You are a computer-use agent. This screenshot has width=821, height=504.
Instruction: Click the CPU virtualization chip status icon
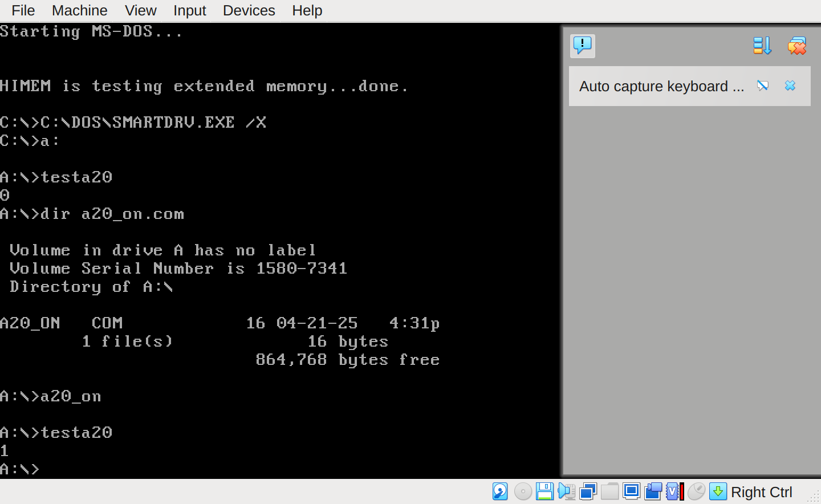pyautogui.click(x=674, y=491)
